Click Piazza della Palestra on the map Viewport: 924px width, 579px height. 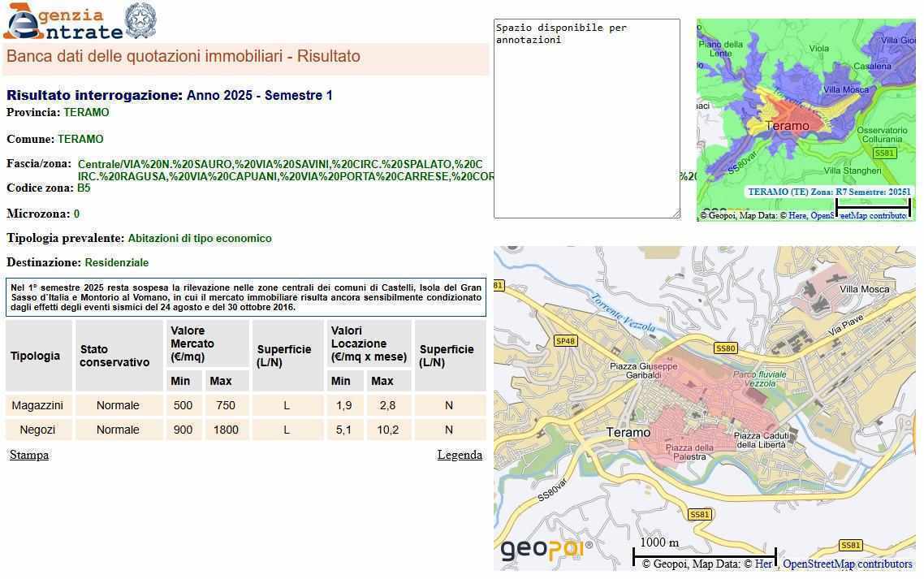(689, 452)
